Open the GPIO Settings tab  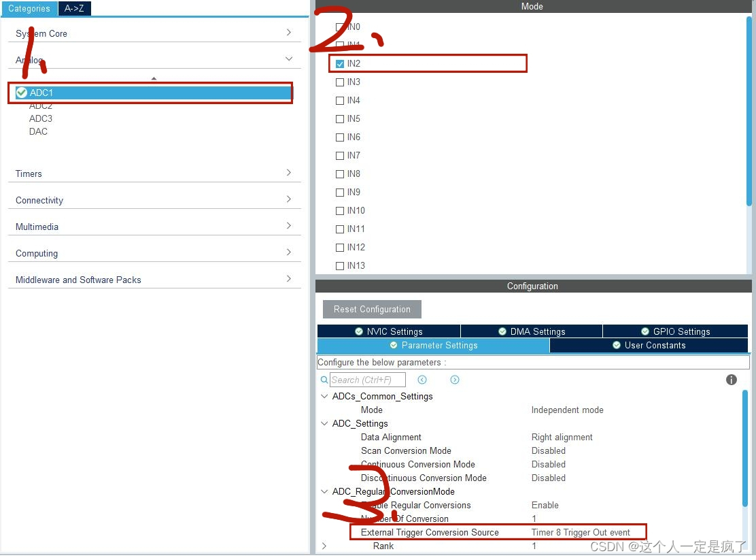(x=676, y=331)
